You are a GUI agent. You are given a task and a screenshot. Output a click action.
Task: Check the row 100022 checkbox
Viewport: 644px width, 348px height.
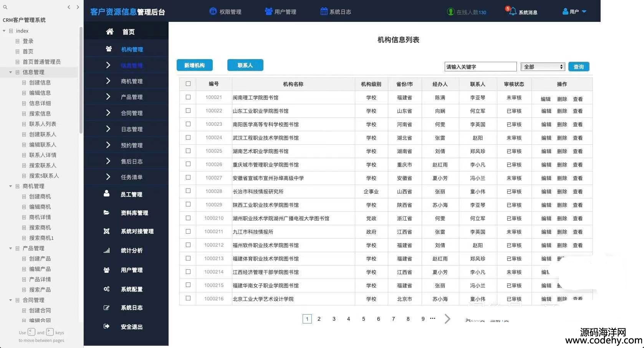(188, 111)
